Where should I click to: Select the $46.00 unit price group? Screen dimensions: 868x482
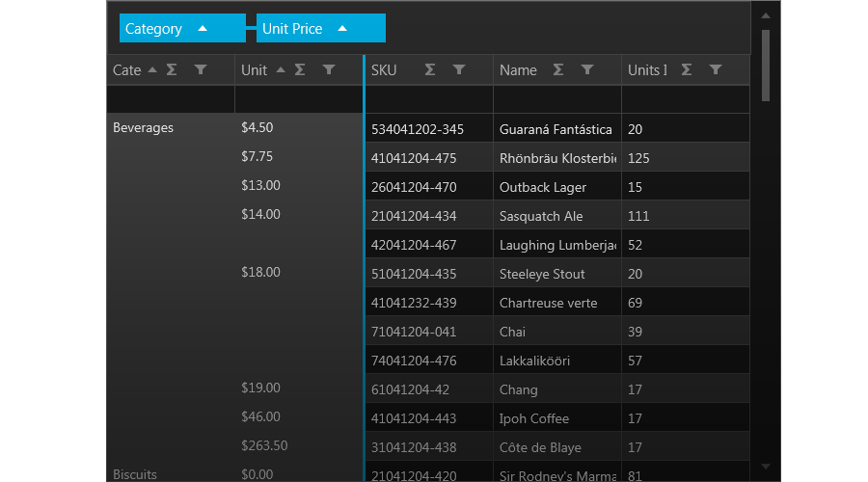tap(299, 416)
